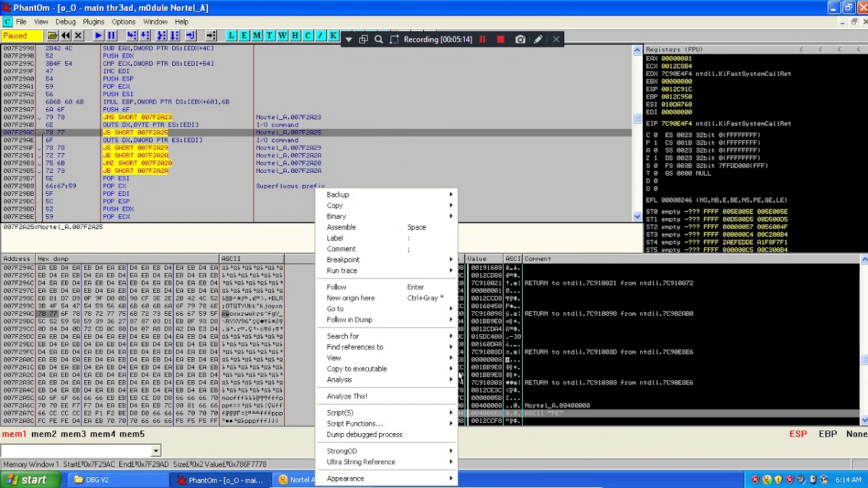Pause recording with red pause icon
The image size is (868, 488).
482,39
